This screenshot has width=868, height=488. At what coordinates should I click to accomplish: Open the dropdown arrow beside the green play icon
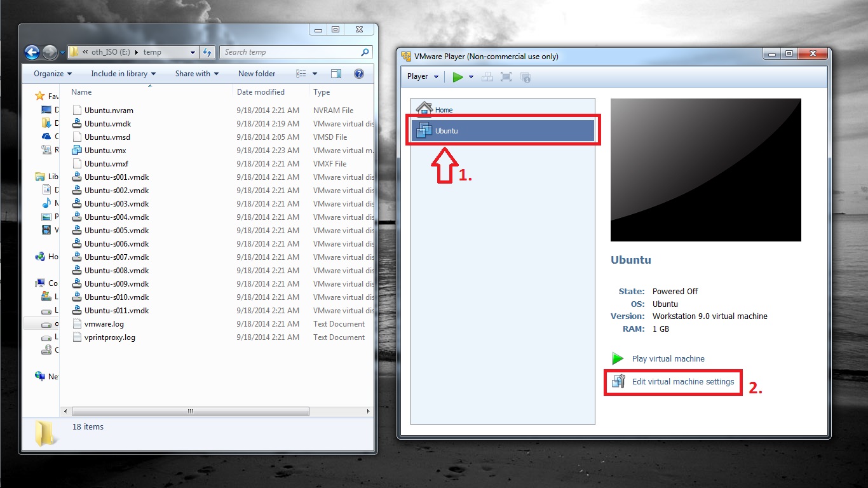click(x=471, y=77)
